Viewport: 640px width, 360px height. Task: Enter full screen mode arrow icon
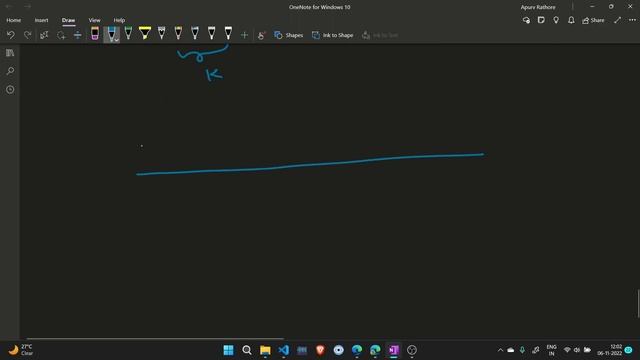click(x=617, y=20)
